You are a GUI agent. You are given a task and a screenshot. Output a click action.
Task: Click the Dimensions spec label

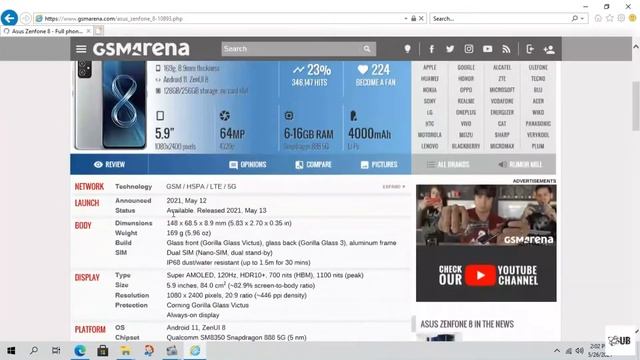(x=133, y=223)
